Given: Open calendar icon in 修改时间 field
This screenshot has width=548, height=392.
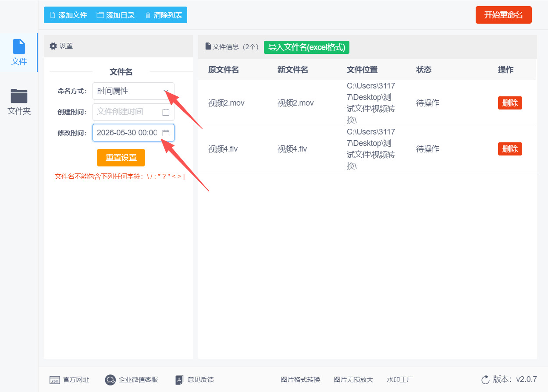Looking at the screenshot, I should pos(166,133).
